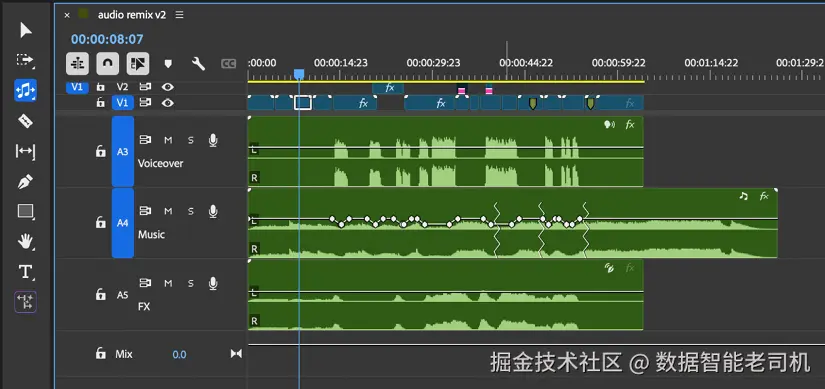This screenshot has width=825, height=389.
Task: Click the blue playhead on time ruler
Action: (299, 74)
